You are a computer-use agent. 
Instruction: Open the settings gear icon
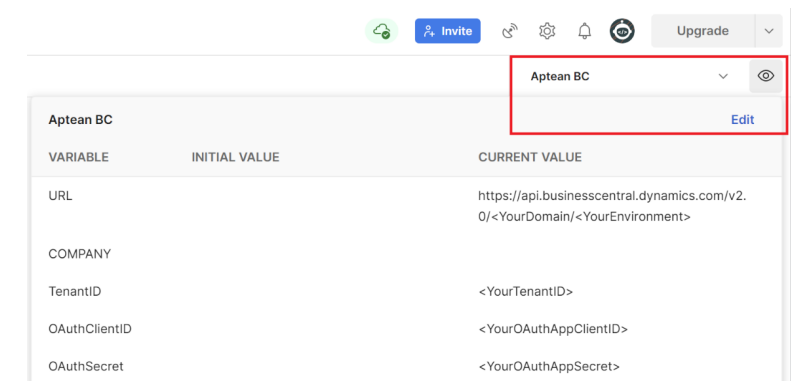pyautogui.click(x=547, y=31)
